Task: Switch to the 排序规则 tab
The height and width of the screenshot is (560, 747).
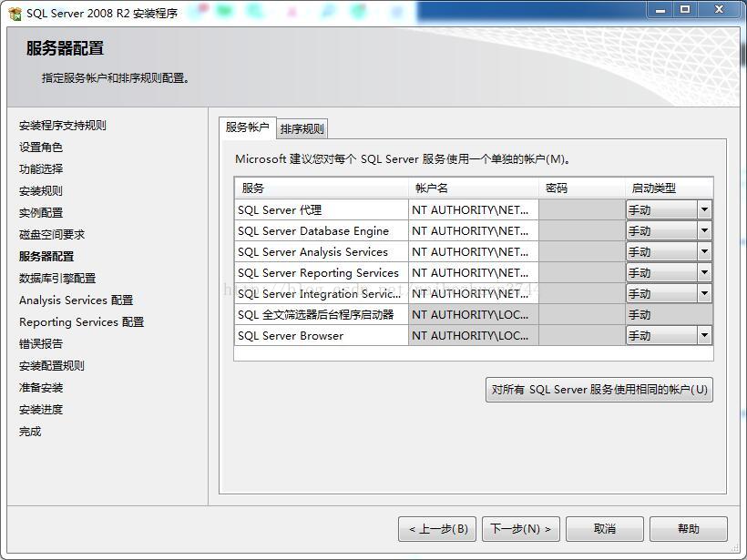Action: click(302, 129)
